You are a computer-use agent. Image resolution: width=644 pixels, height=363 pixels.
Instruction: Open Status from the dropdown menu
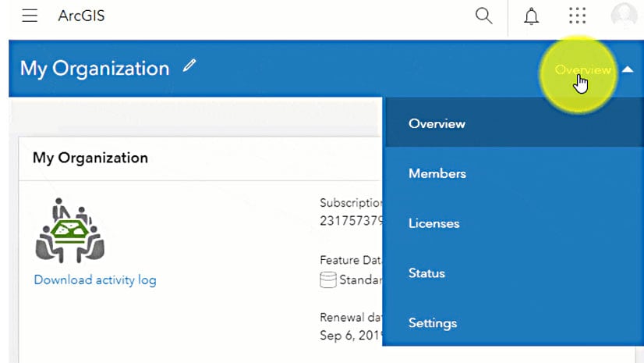pos(426,273)
